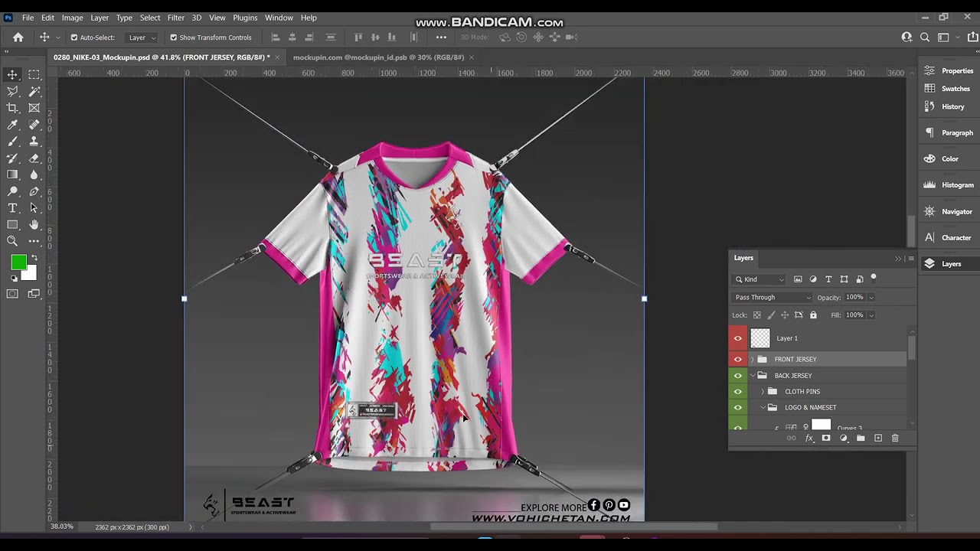The width and height of the screenshot is (980, 551).
Task: Toggle the Auto-Select checkbox
Action: click(x=74, y=37)
